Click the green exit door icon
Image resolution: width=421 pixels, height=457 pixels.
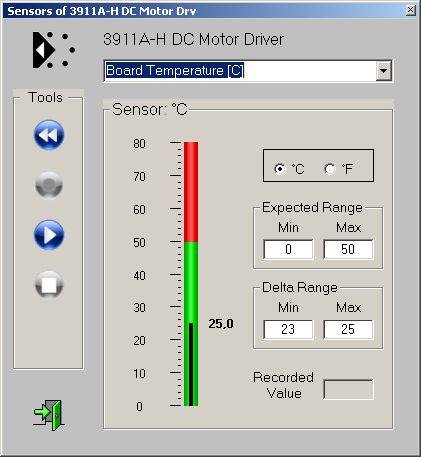(x=49, y=415)
